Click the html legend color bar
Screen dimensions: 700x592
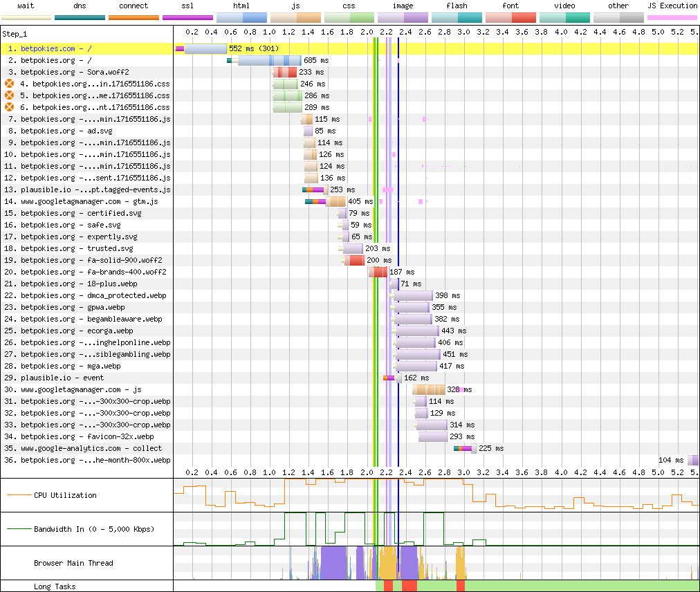pyautogui.click(x=241, y=18)
